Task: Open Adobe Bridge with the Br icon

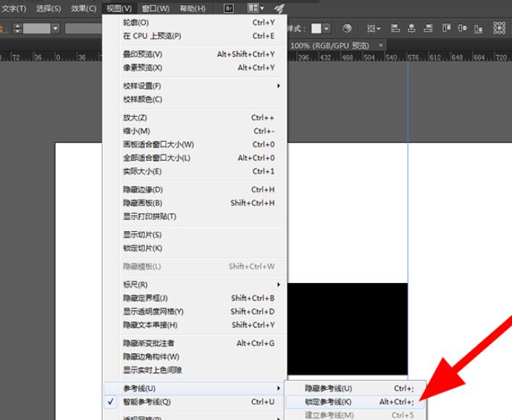Action: coord(229,8)
